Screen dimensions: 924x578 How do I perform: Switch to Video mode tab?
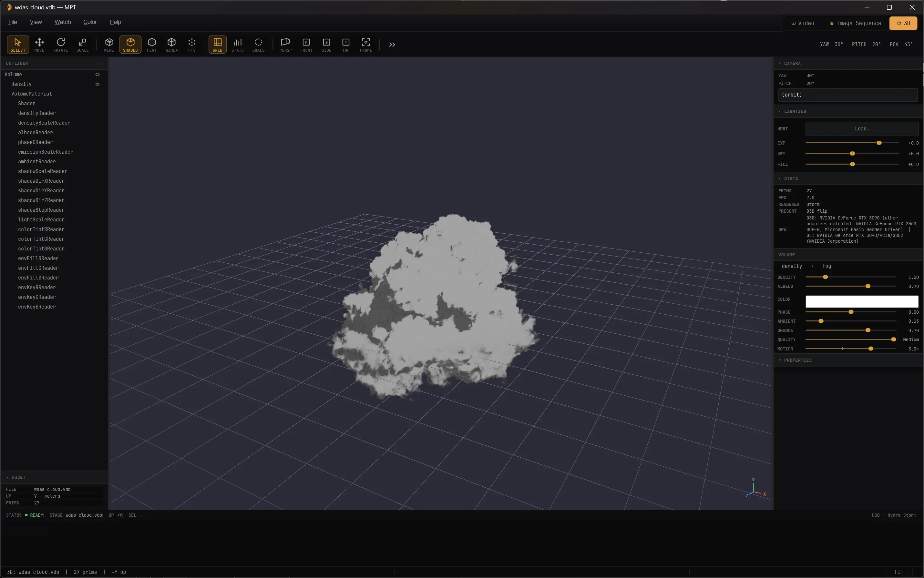[x=803, y=23]
